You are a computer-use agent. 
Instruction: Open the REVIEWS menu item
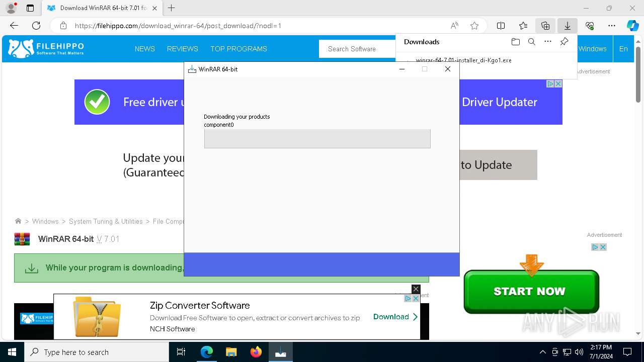183,49
